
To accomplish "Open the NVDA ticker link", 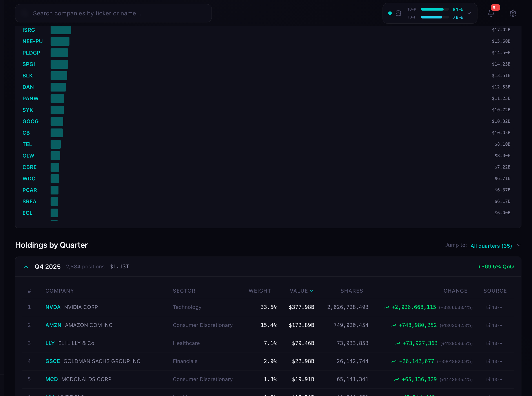I will click(x=53, y=307).
